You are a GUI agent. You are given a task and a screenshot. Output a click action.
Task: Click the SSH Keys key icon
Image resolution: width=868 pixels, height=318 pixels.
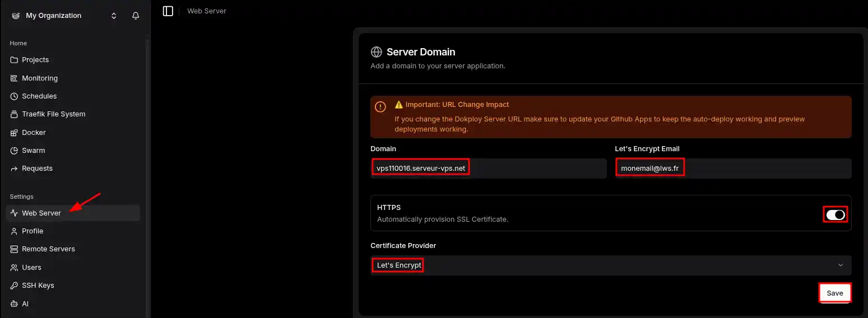(x=15, y=286)
